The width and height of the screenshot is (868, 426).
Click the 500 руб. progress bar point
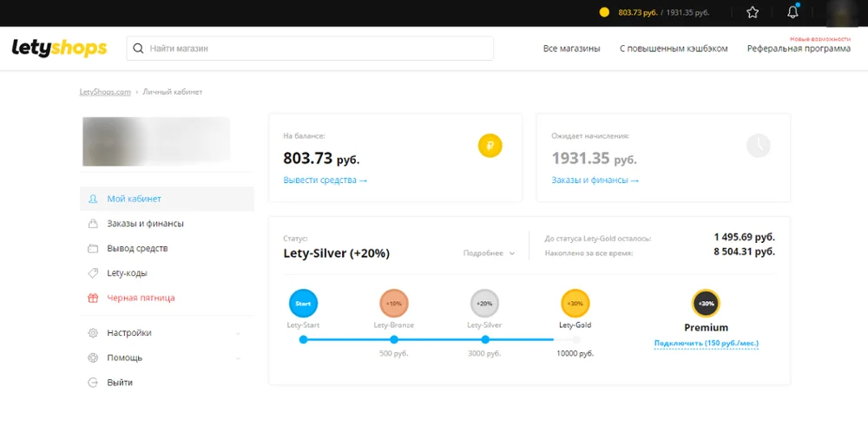click(394, 340)
